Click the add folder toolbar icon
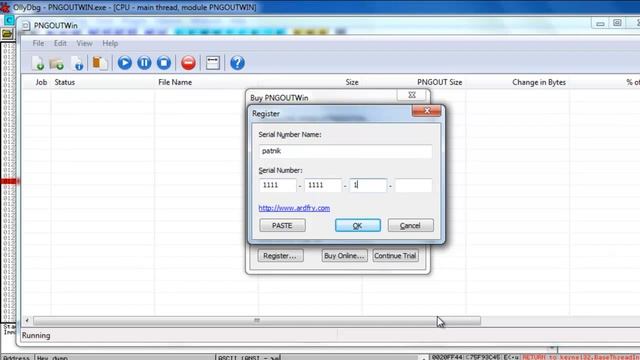Screen dimensions: 640x360 (x=57, y=63)
